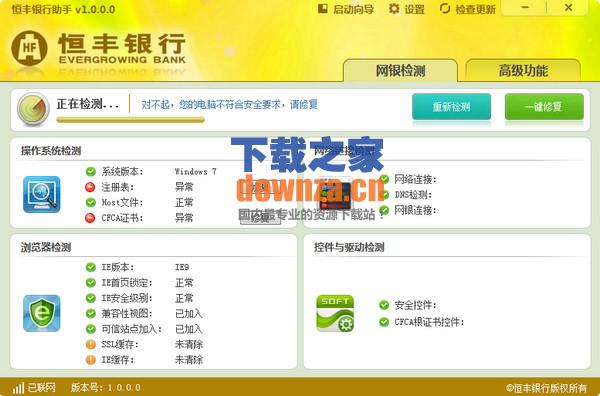Click the operating system detection monitor icon

pos(42,194)
